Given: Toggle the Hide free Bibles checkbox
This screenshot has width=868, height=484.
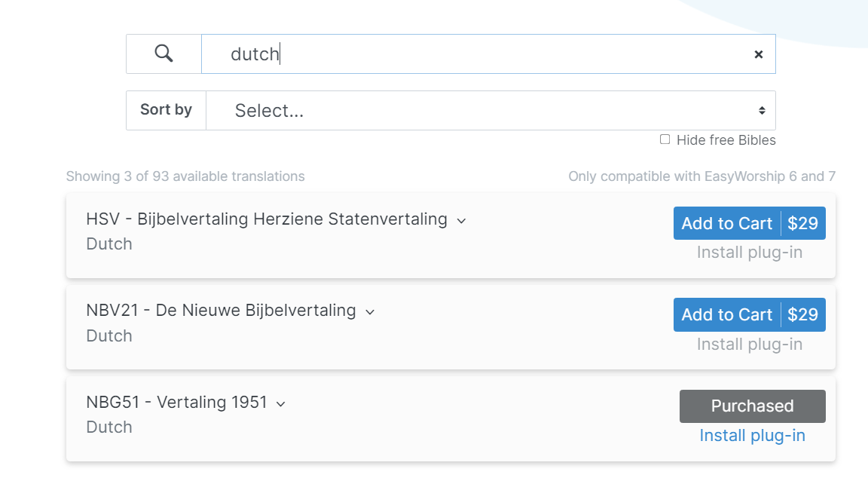Looking at the screenshot, I should [665, 139].
